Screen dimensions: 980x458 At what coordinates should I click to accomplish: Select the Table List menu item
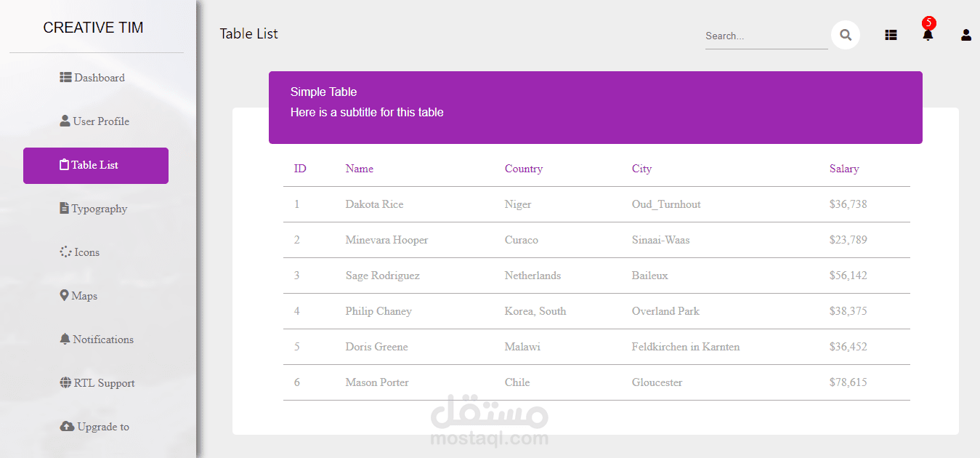click(x=96, y=165)
